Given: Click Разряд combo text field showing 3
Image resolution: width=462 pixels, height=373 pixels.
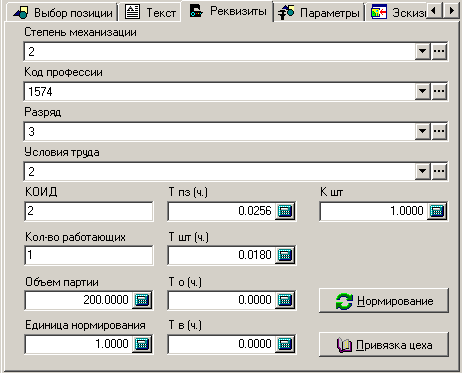Looking at the screenshot, I should click(x=220, y=131).
